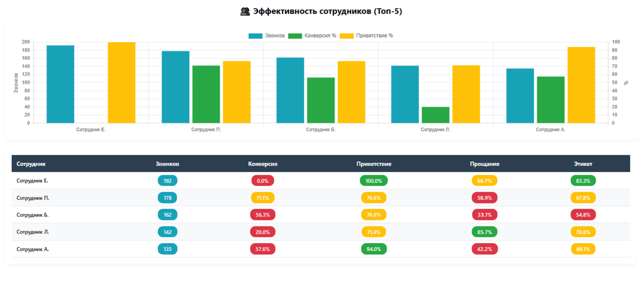The height and width of the screenshot is (304, 644).
Task: Select the Прощание column header
Action: [484, 164]
